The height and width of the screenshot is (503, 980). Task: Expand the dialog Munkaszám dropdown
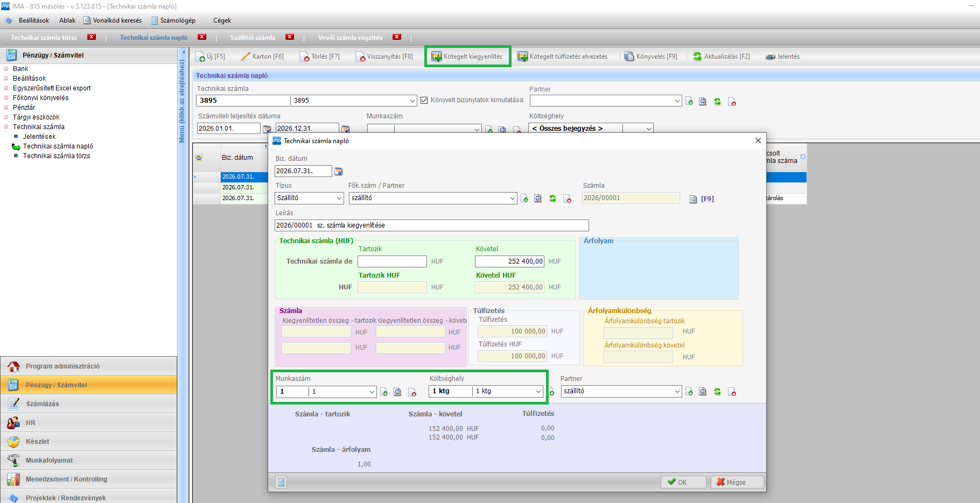(x=372, y=392)
